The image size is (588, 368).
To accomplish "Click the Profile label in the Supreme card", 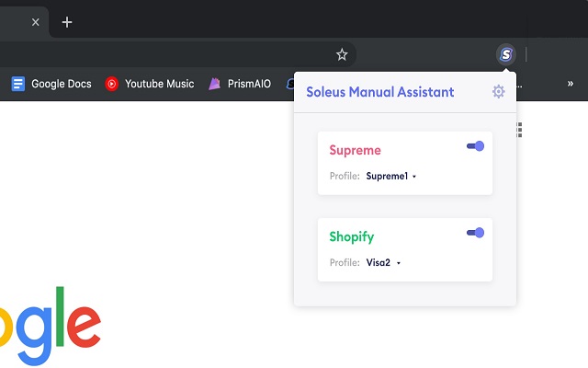I will (x=344, y=176).
